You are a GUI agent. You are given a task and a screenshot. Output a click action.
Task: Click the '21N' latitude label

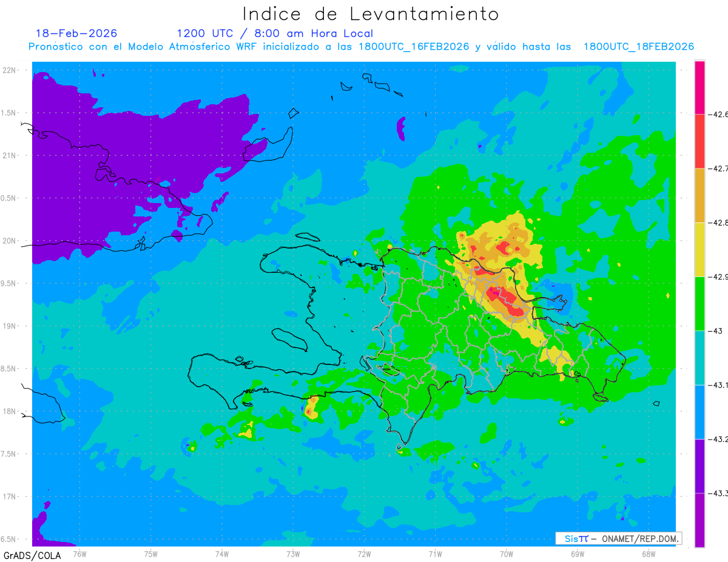click(10, 155)
